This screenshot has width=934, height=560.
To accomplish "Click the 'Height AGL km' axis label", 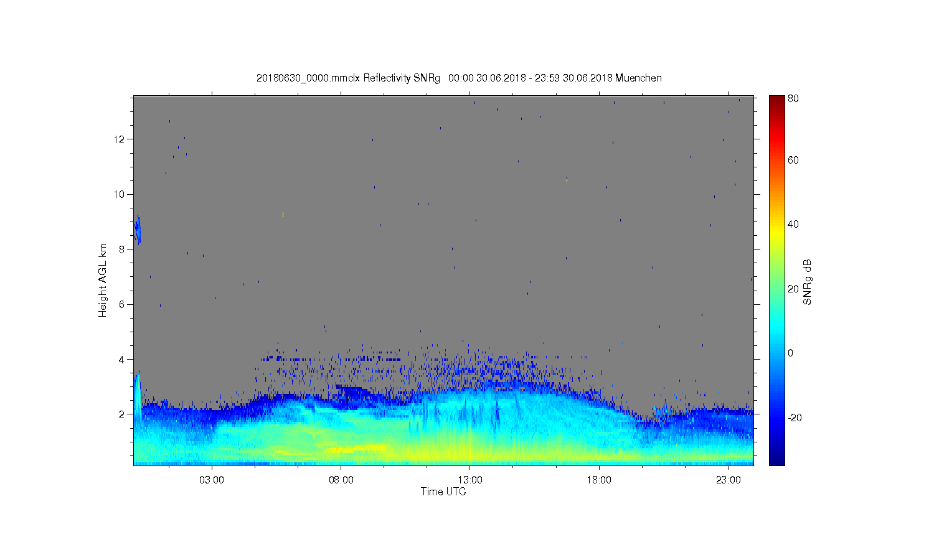I will (103, 280).
